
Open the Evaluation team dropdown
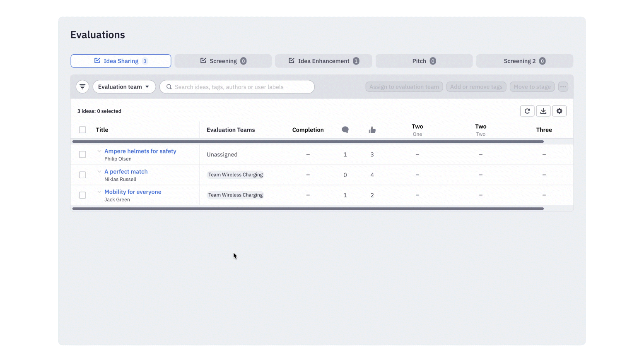124,86
